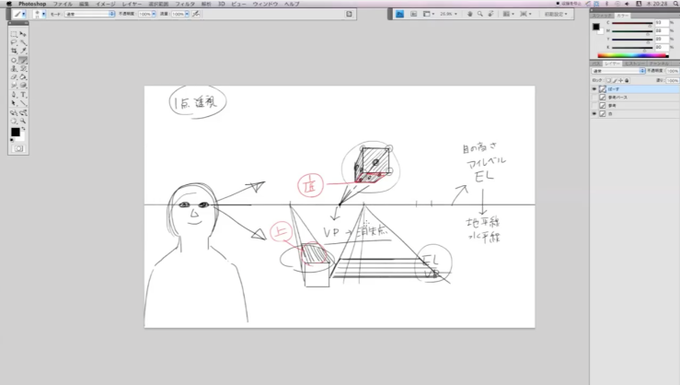680x385 pixels.
Task: Select the Zoom tool in the toolbox
Action: 23,121
